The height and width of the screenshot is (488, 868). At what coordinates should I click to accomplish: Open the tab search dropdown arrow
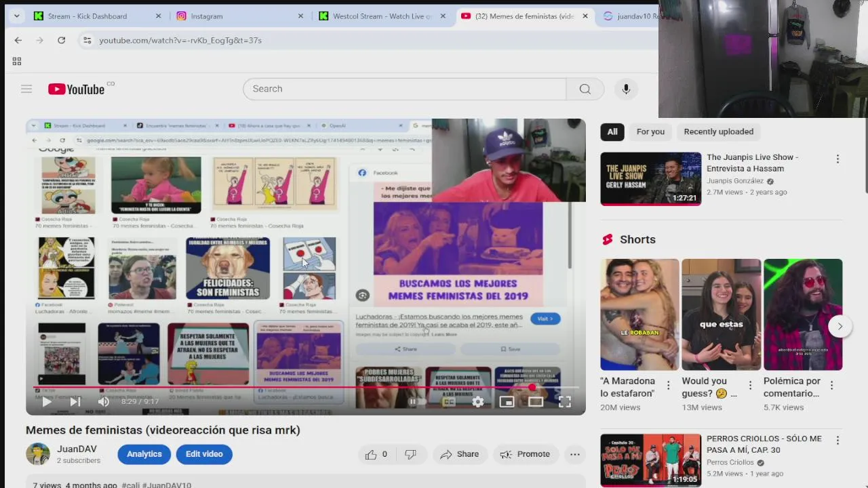[x=16, y=16]
